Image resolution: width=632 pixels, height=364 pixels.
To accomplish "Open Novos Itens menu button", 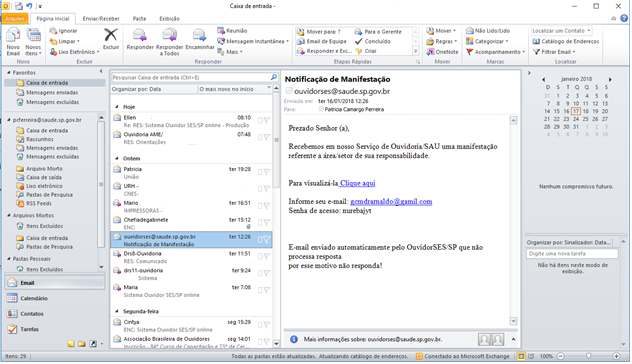I will 33,42.
